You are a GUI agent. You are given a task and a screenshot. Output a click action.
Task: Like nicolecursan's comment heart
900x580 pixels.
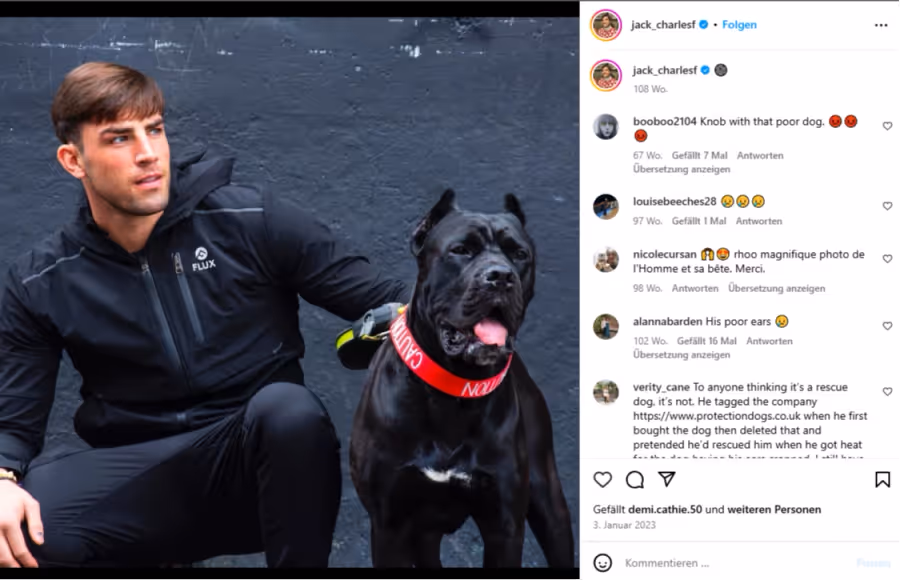(887, 258)
